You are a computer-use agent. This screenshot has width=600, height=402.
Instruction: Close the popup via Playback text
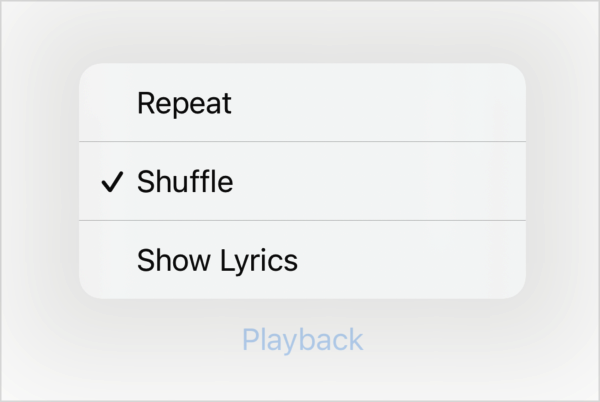click(x=302, y=340)
